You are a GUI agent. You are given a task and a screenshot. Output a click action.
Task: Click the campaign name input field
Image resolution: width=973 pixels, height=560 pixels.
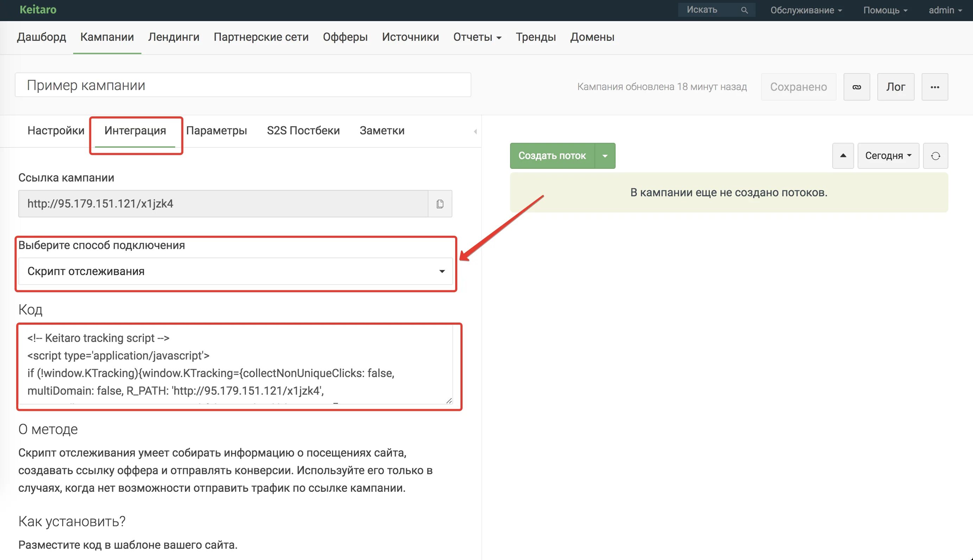point(243,85)
